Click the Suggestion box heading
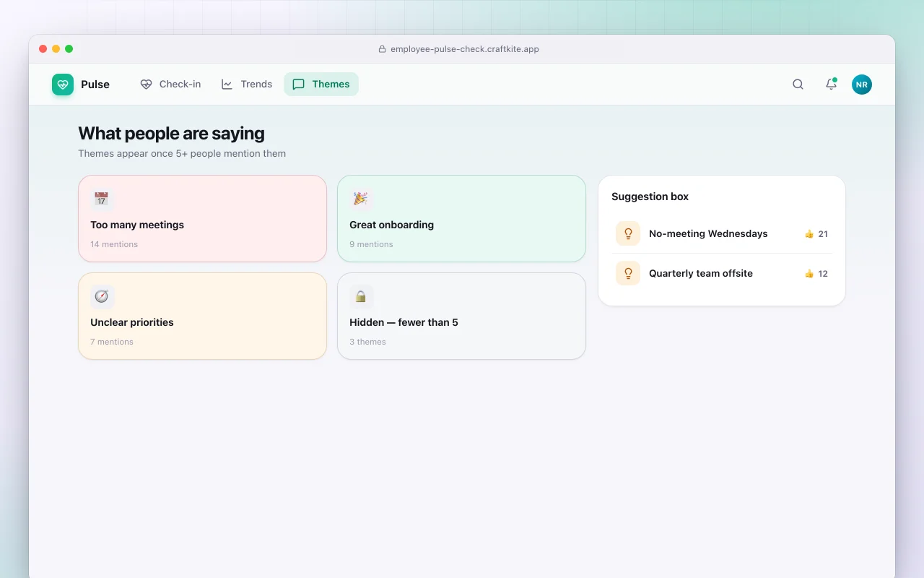This screenshot has height=578, width=924. [650, 197]
